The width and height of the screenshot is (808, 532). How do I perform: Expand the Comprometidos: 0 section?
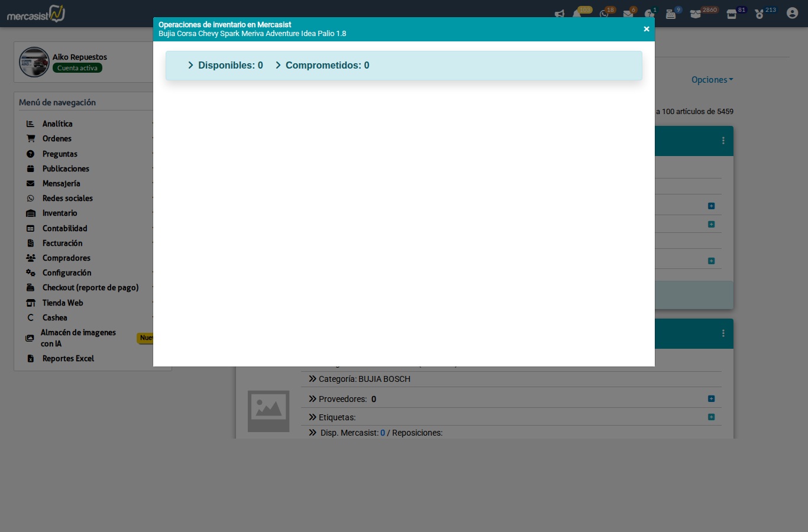pyautogui.click(x=322, y=65)
